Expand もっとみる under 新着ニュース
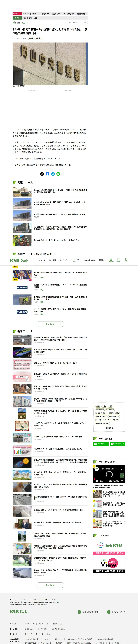This screenshot has height=644, width=138. 50,585
